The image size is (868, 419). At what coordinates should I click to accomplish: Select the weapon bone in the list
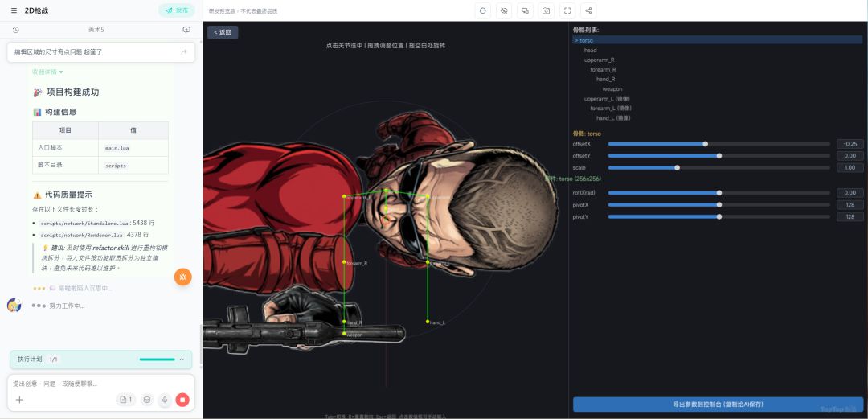(612, 89)
